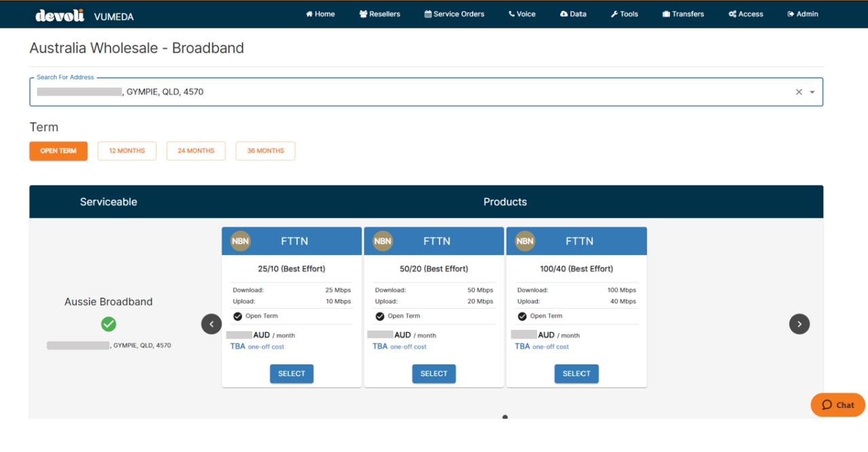
Task: Go to previous products with left arrow
Action: 212,324
